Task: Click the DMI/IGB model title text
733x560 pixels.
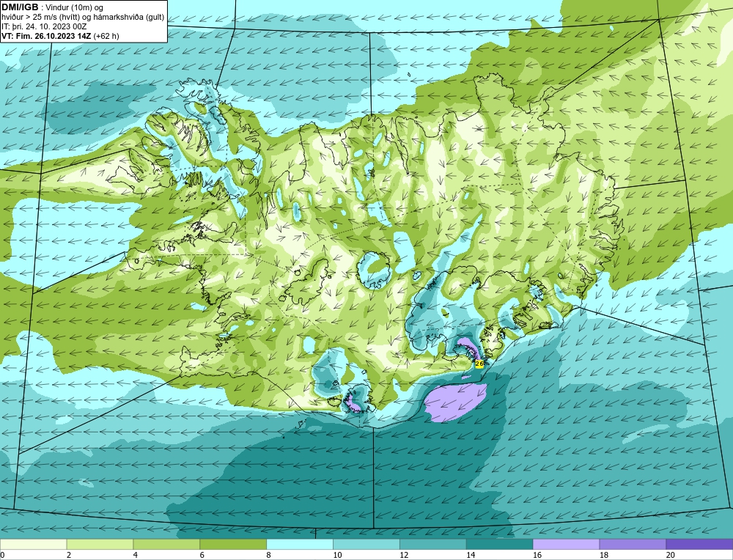Action: (20, 7)
